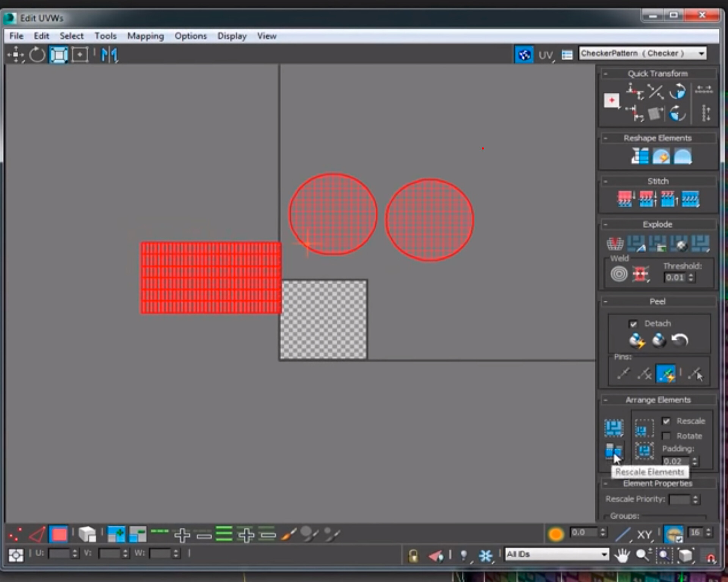Click the Mirror Horizontal tool icon

pyautogui.click(x=109, y=55)
